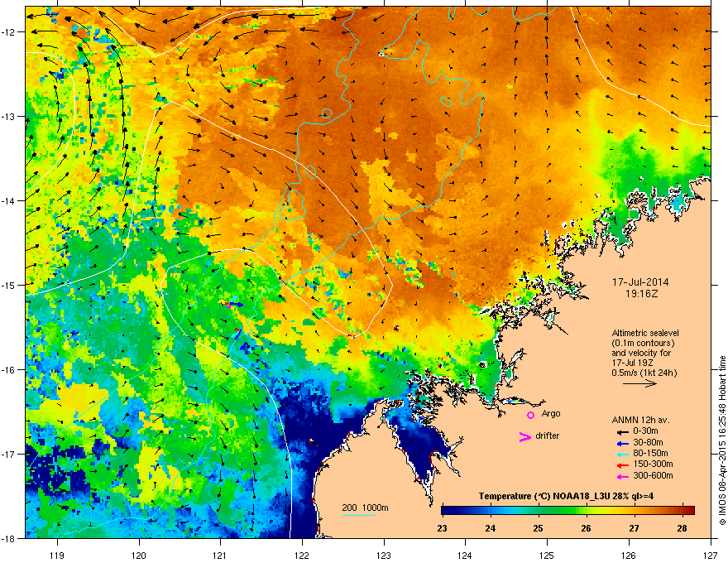Viewport: 728px width, 563px height.
Task: Click the cyan 200 1000m isobath legend line
Action: pos(359,515)
